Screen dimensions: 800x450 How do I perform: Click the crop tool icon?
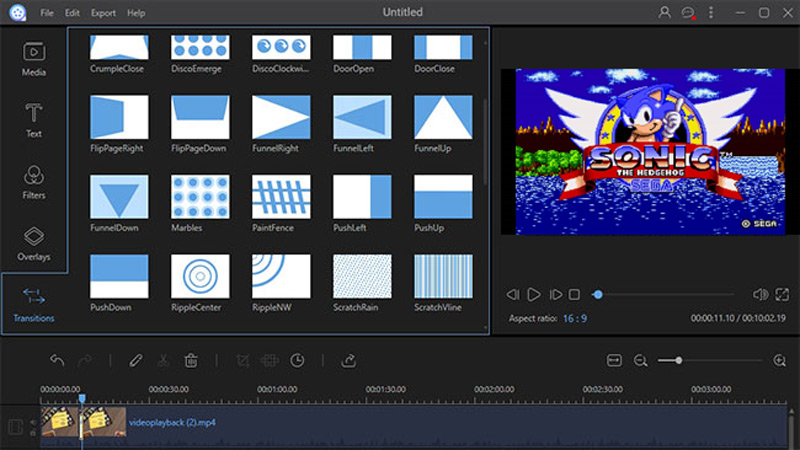point(243,361)
